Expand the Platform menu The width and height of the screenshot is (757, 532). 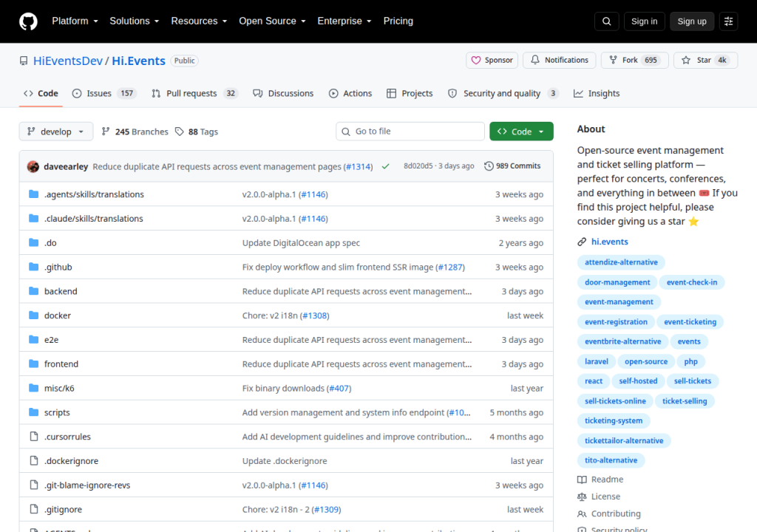click(x=75, y=21)
